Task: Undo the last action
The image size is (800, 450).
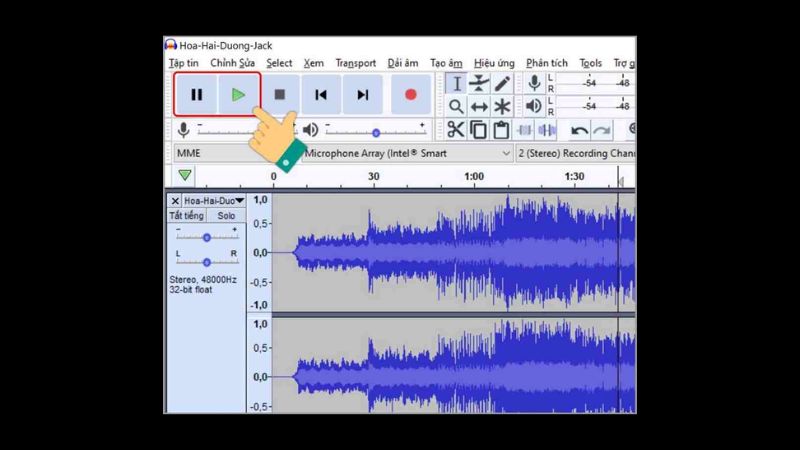Action: click(x=579, y=130)
